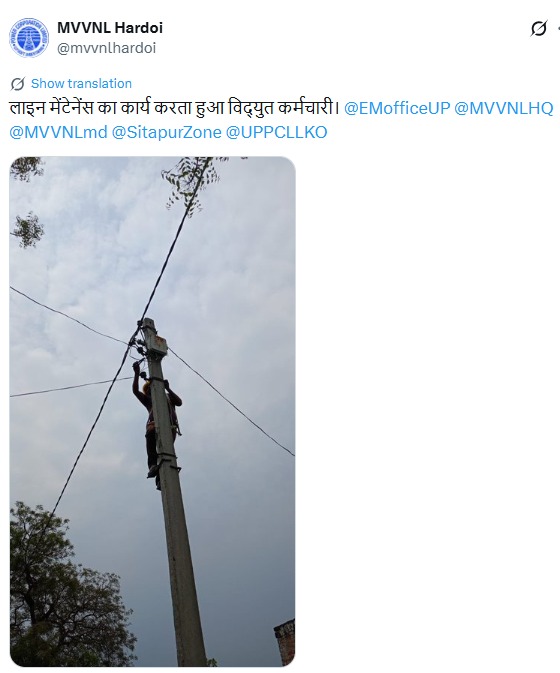Screen dimensions: 560x673
Task: Click the MVVNL Hardoi display name
Action: [x=110, y=28]
